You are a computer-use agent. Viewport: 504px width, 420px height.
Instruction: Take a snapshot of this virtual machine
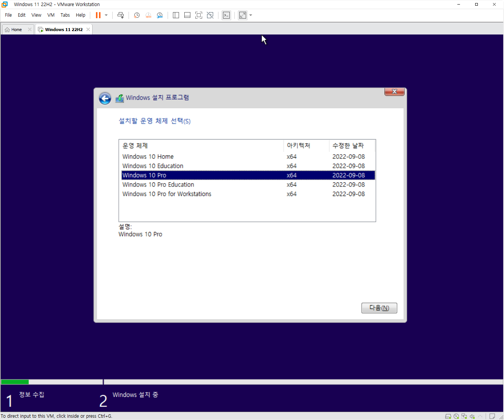coord(137,15)
